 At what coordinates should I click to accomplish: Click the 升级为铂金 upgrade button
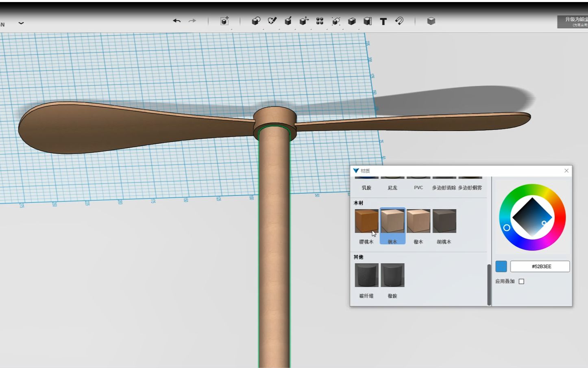click(x=573, y=22)
